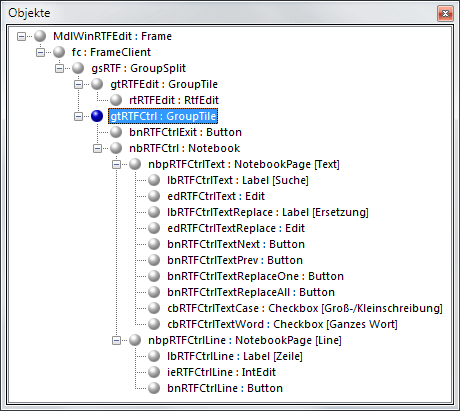Click the sphere icon beside gsRTF GroupSplit
Image resolution: width=460 pixels, height=411 pixels.
(78, 68)
